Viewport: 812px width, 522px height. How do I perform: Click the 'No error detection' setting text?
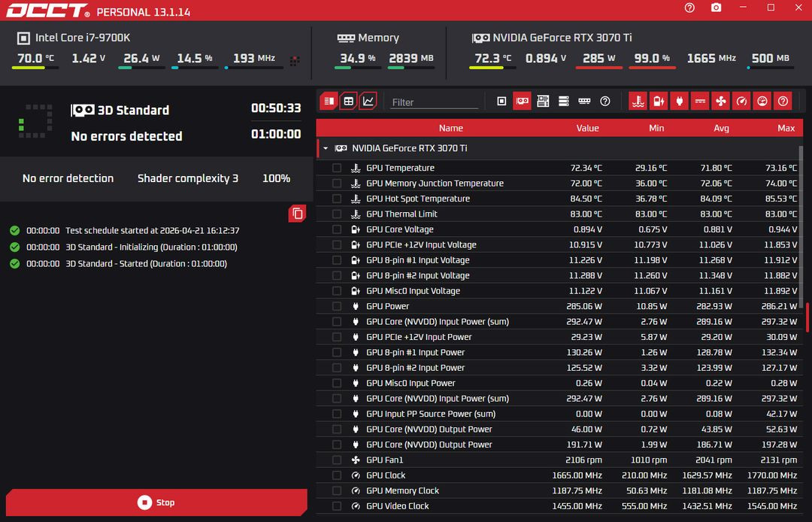click(68, 178)
